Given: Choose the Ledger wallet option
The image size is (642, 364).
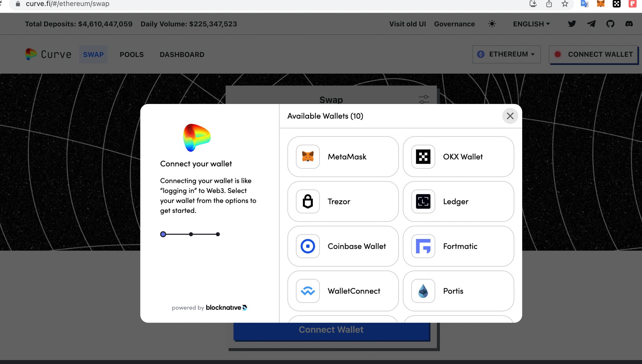Looking at the screenshot, I should [458, 201].
